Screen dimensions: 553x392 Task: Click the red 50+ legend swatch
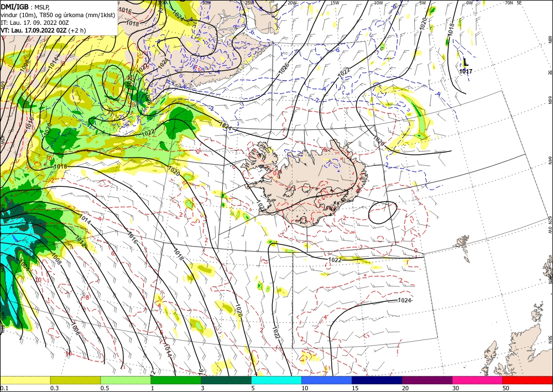tap(528, 380)
